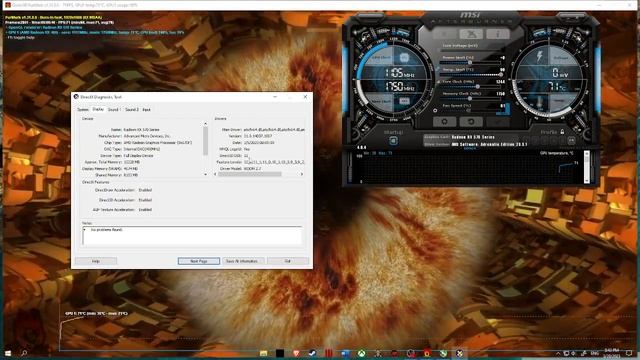Click Device list scroll up arrow
Viewport: 640px width, 360px height.
205,124
